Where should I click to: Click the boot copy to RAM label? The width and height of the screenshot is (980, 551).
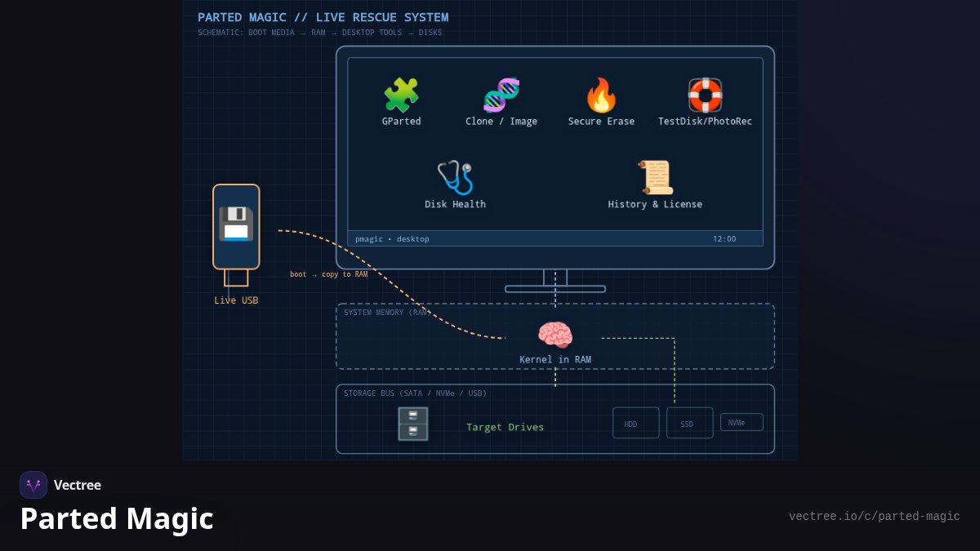328,274
